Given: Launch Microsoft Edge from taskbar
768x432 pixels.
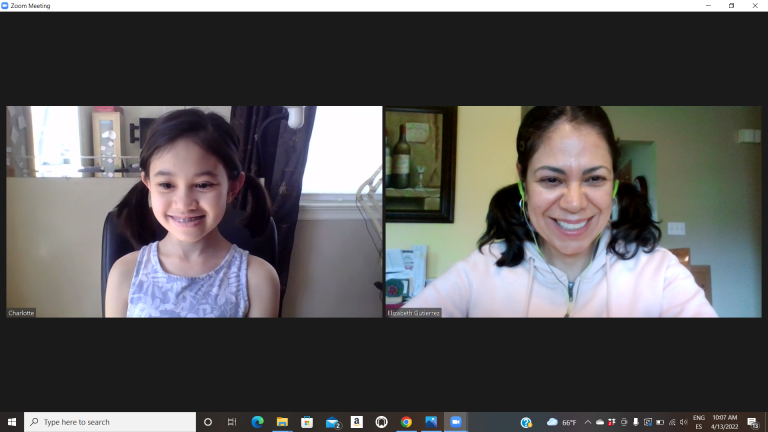Looking at the screenshot, I should click(x=257, y=422).
